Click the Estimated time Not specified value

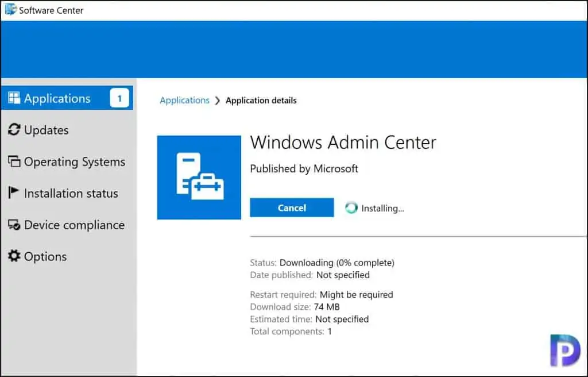pyautogui.click(x=342, y=319)
